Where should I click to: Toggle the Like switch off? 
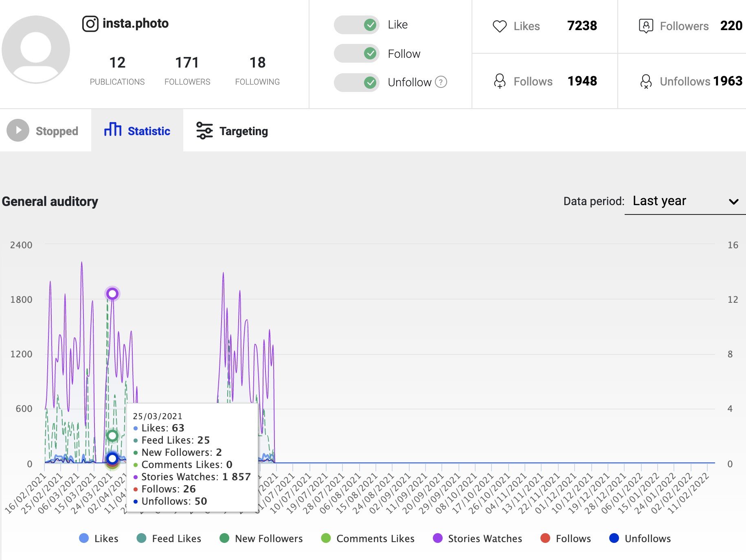pos(357,25)
